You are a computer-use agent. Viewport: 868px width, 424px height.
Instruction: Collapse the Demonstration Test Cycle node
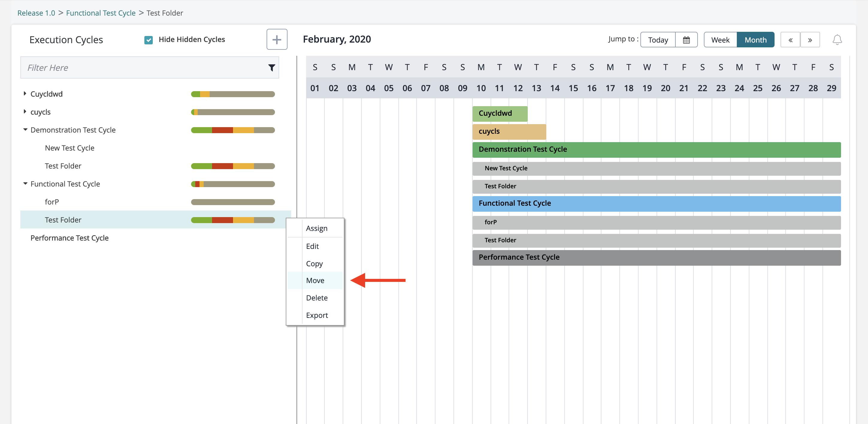pyautogui.click(x=25, y=130)
